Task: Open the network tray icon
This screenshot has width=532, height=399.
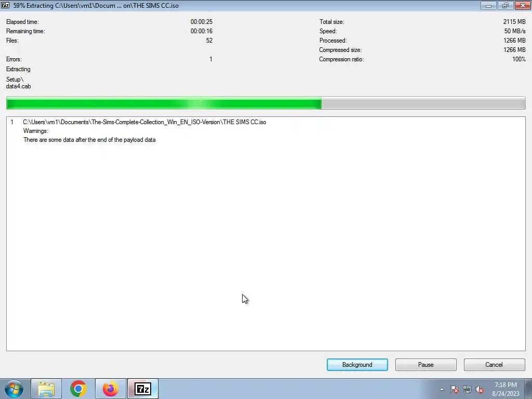Action: 467,389
